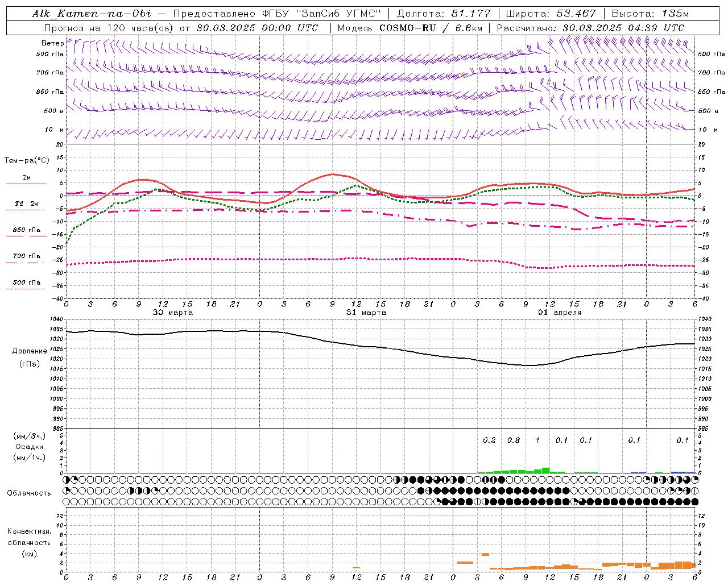Click the date label "31 марта"
This screenshot has height=582, width=728.
pyautogui.click(x=366, y=313)
